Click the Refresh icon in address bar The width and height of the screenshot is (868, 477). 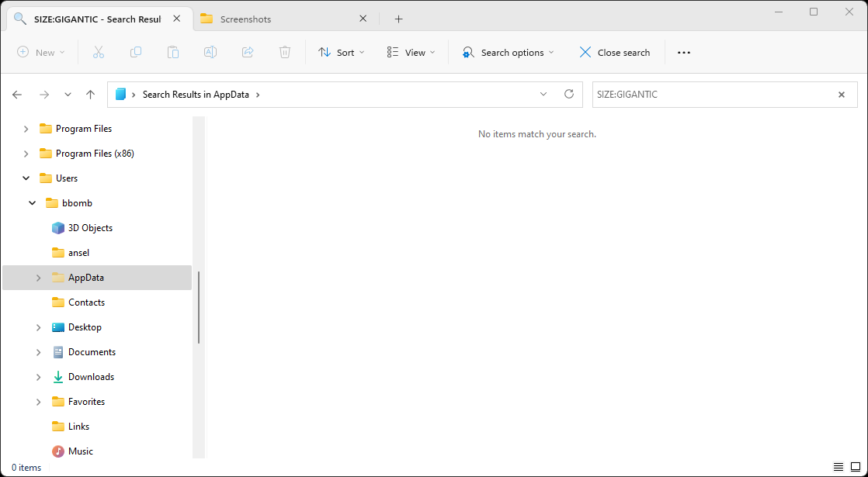click(569, 95)
